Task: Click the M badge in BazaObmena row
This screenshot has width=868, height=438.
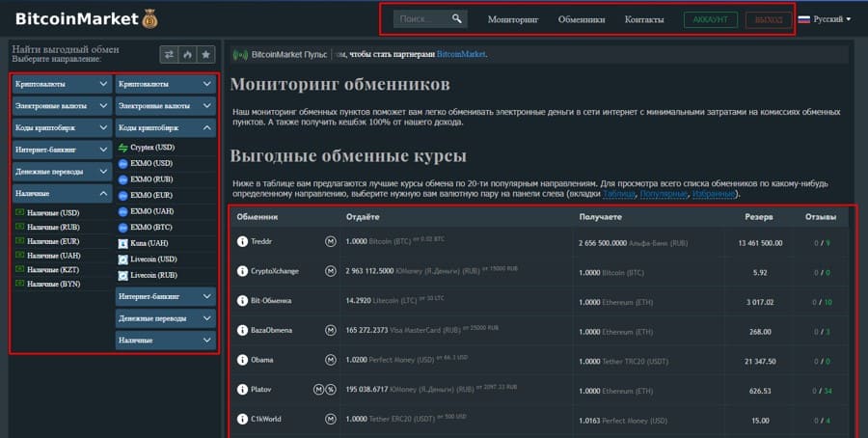Action: click(331, 330)
